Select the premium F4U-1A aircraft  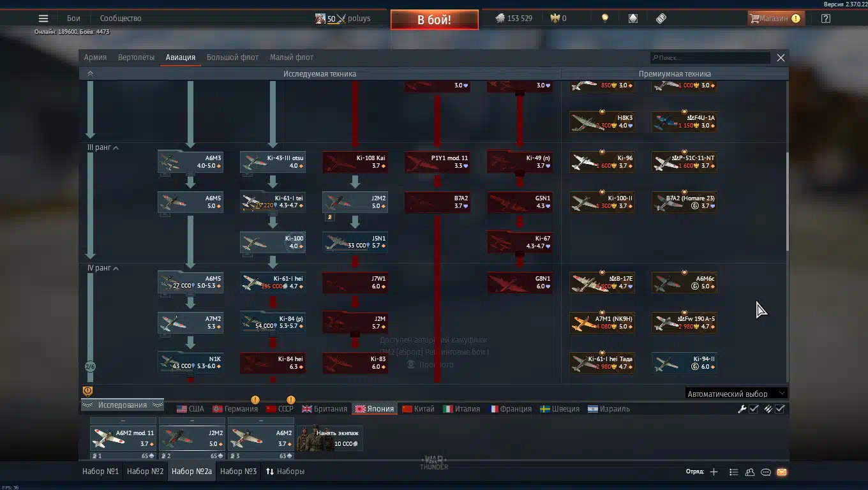click(684, 122)
